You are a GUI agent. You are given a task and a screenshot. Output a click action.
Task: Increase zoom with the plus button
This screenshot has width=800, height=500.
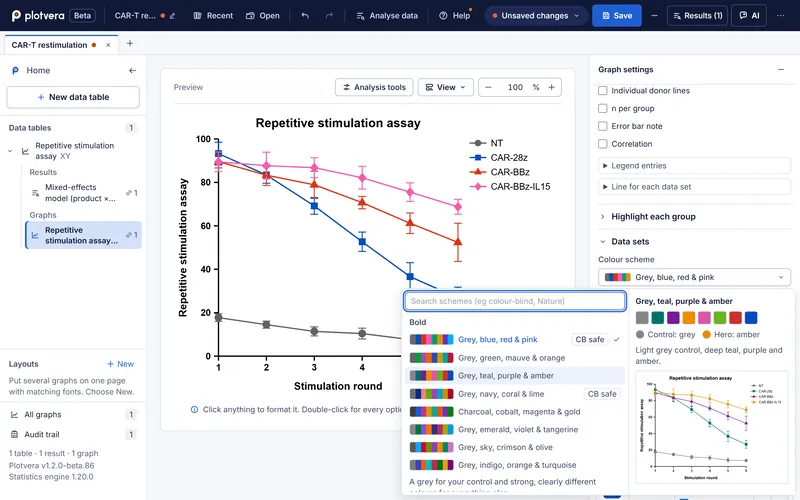552,87
